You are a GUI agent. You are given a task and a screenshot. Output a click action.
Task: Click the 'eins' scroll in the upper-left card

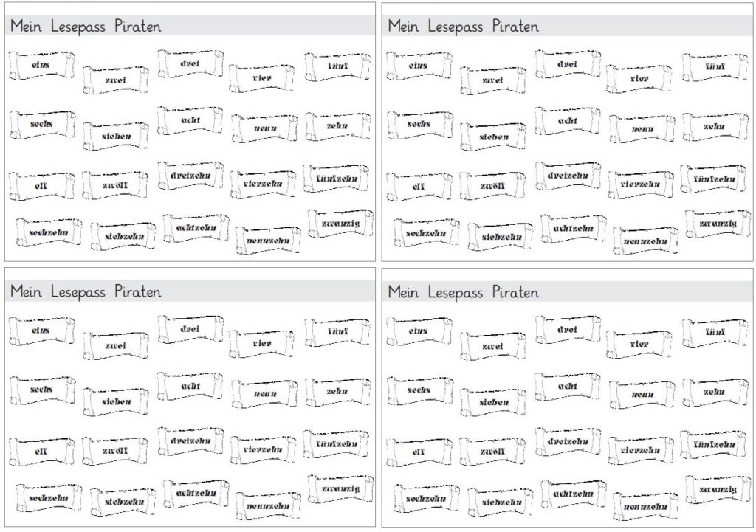(42, 65)
